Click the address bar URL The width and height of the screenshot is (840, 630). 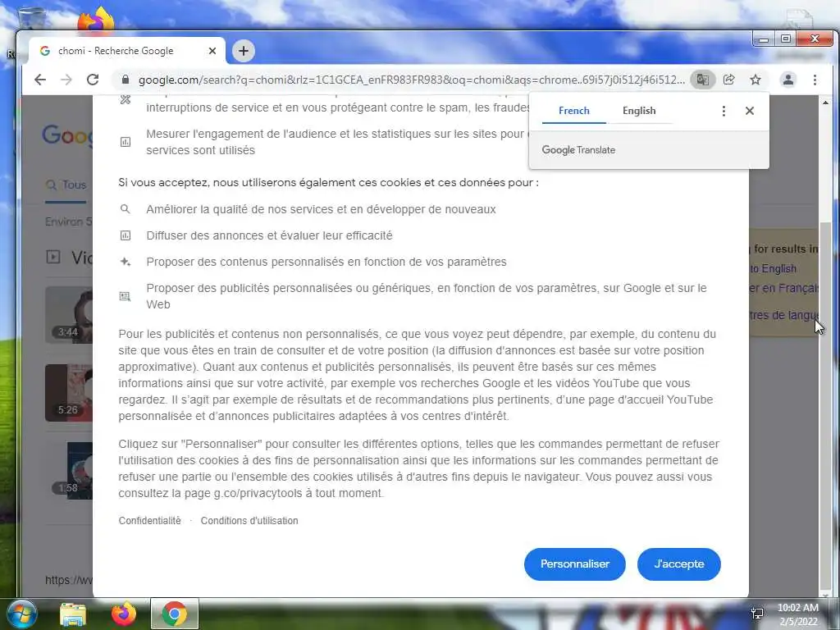pyautogui.click(x=412, y=80)
